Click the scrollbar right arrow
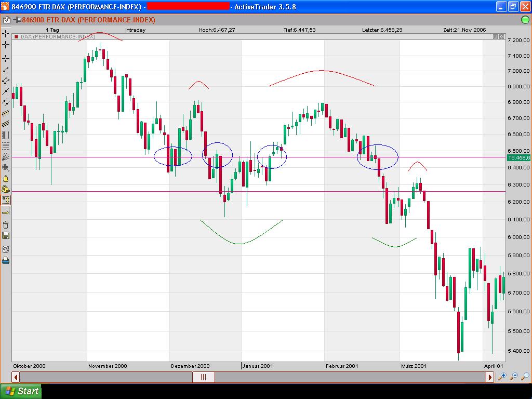Screen dimensions: 532x399 point(489,377)
